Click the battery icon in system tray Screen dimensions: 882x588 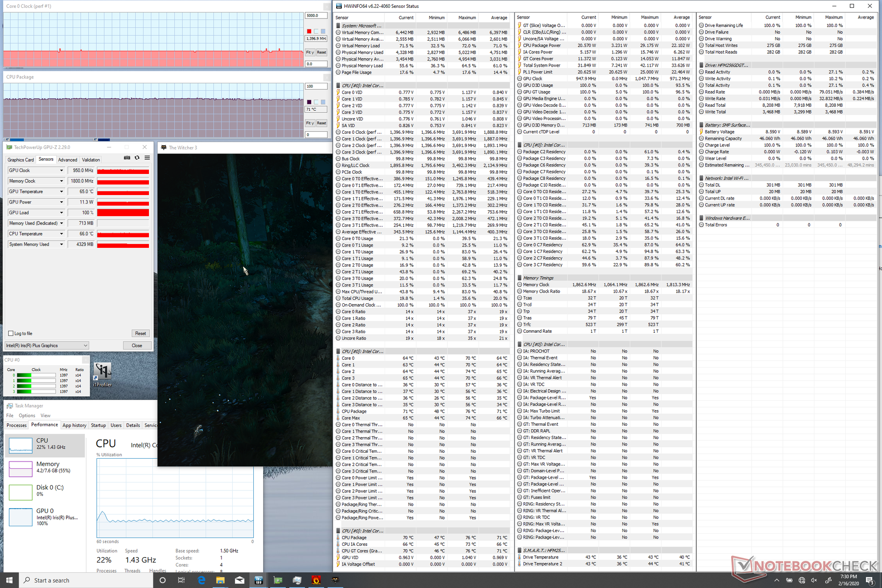(789, 581)
